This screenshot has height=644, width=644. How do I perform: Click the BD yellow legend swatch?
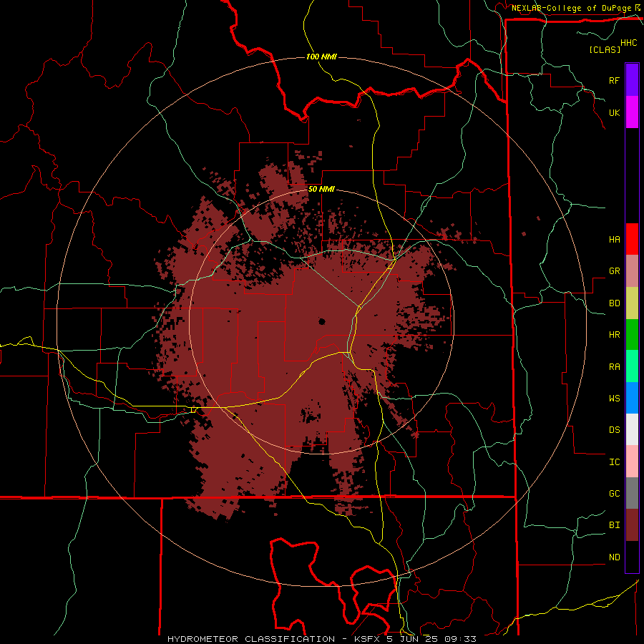(632, 303)
